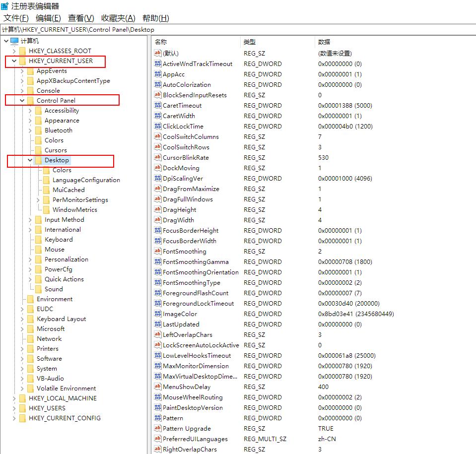Collapse the Control Panel node

22,100
